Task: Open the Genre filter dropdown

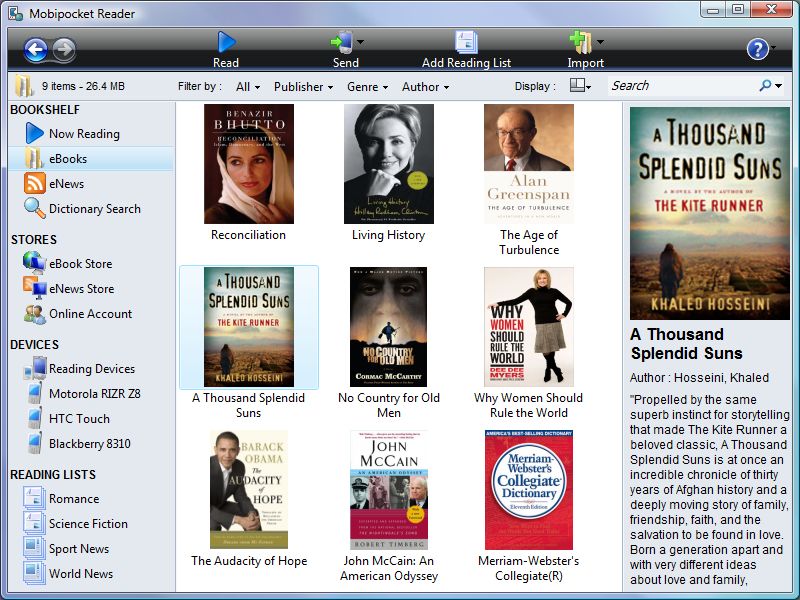Action: point(367,87)
